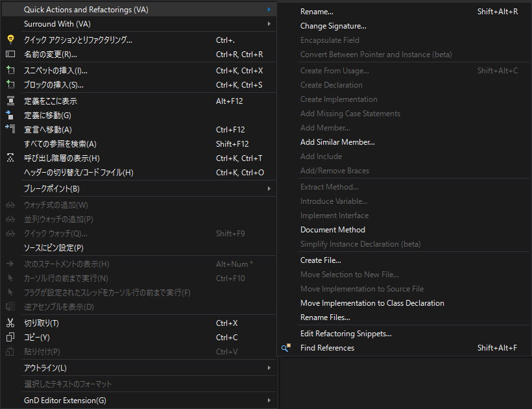The height and width of the screenshot is (409, 532).
Task: Click the Go To Declaration icon
Action: click(10, 129)
